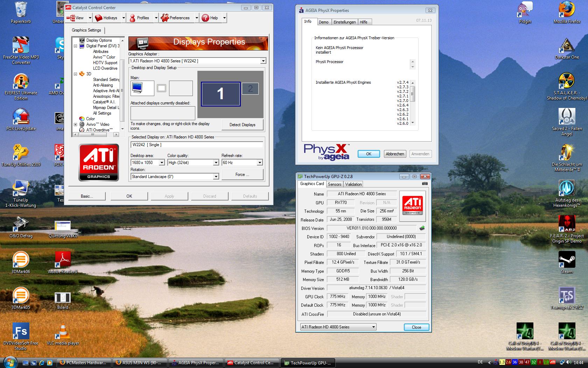This screenshot has height=368, width=588.
Task: Switch to Demo tab in PhysX Properties
Action: click(x=323, y=22)
